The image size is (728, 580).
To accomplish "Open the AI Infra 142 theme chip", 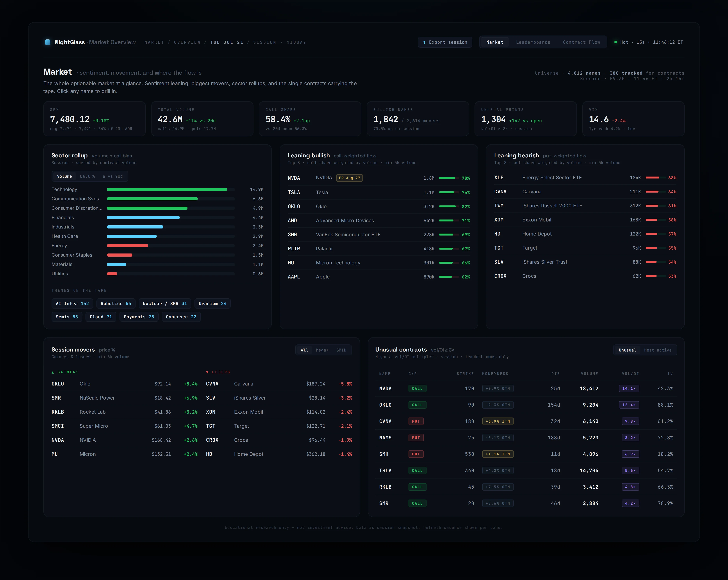I will [x=72, y=303].
